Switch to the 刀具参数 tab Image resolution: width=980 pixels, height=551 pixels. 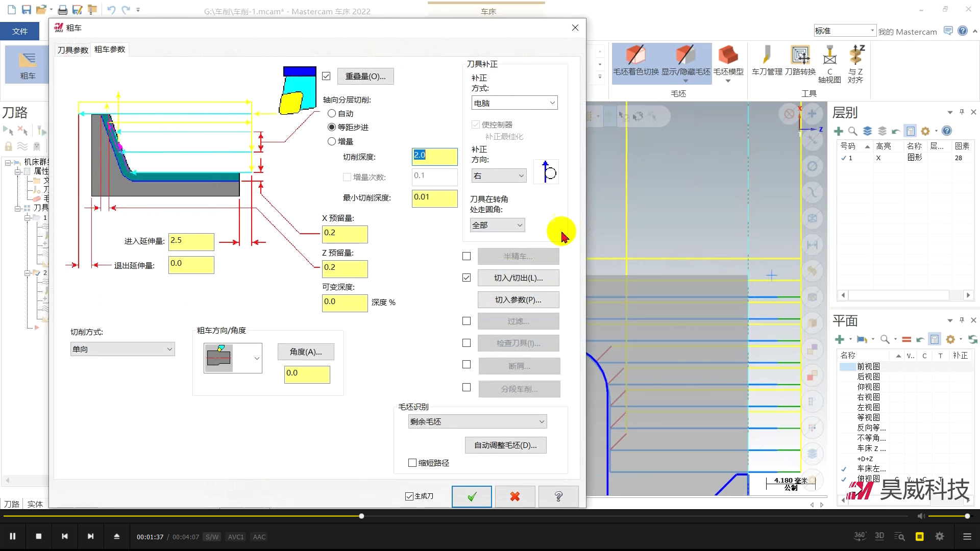pos(72,50)
